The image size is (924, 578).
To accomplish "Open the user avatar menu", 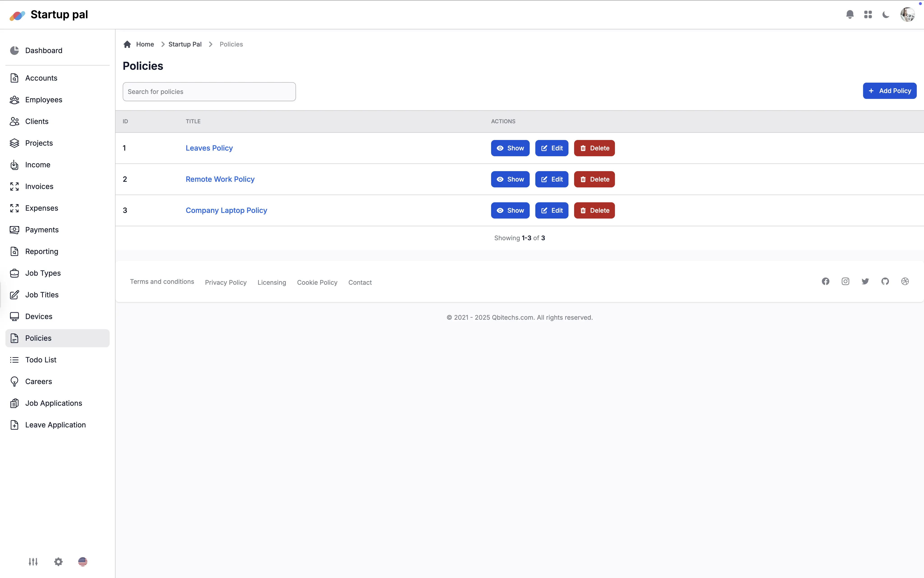I will click(x=908, y=14).
